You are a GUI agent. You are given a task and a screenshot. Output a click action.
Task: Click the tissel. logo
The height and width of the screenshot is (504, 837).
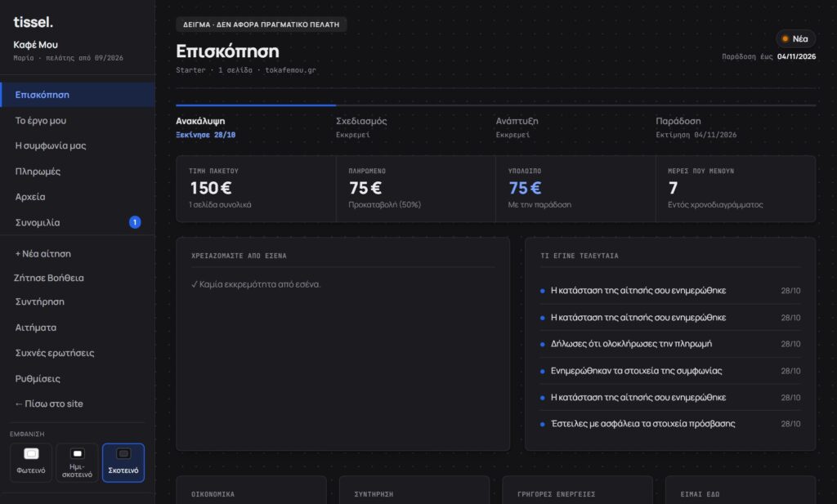[x=33, y=22]
